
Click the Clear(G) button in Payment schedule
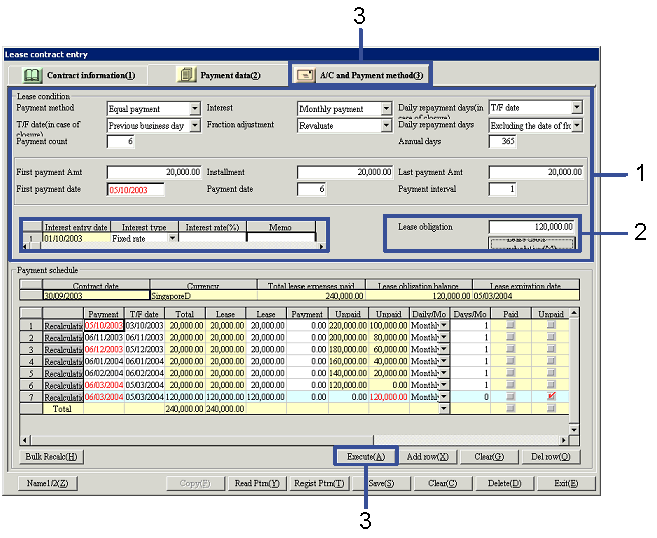click(489, 457)
